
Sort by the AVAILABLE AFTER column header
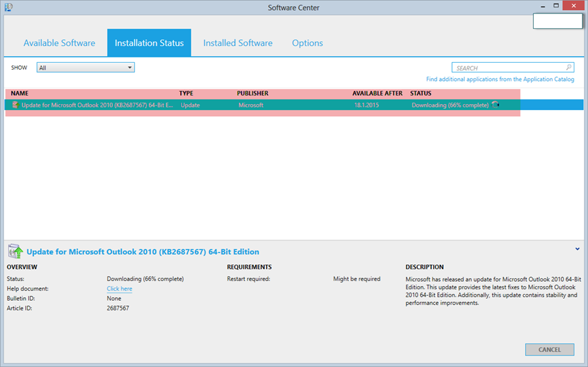378,93
